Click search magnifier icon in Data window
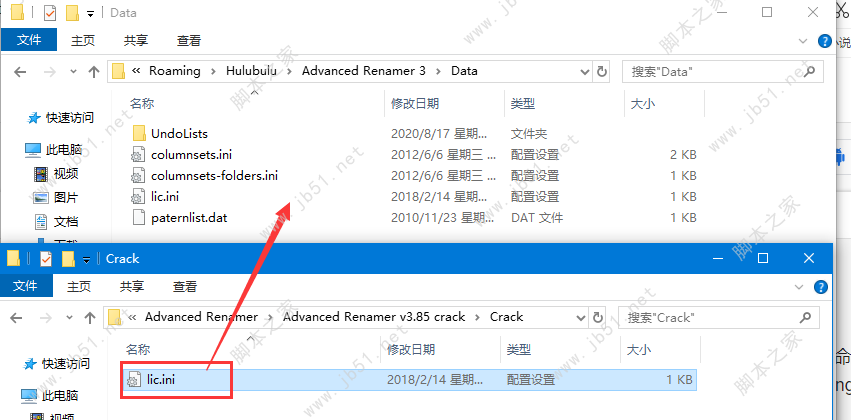Image resolution: width=851 pixels, height=420 pixels. [x=810, y=72]
